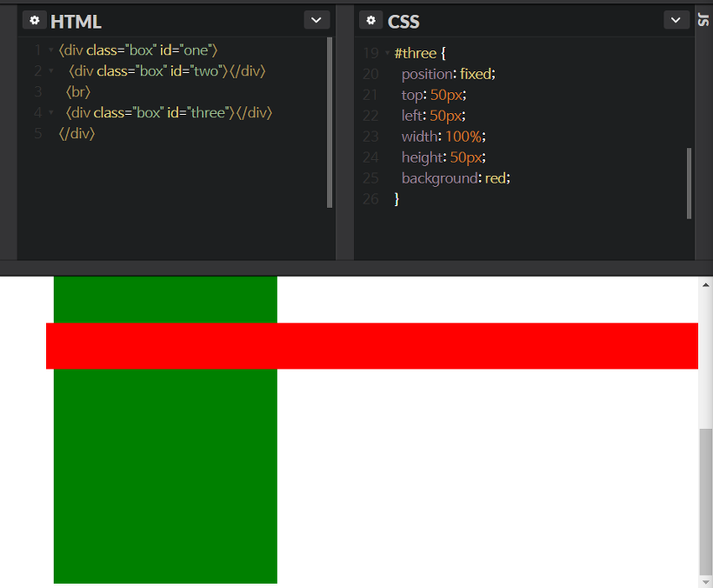Screen dimensions: 713x588
Task: Click the preview pane scrollbar thumb
Action: click(705, 502)
